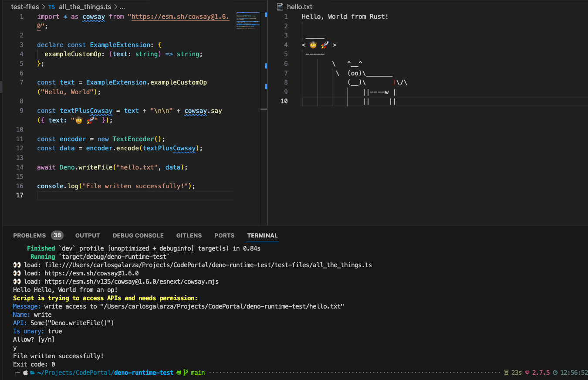Open the https://esm.sh/cowsay@1.6.0 link in the terminal

point(91,273)
